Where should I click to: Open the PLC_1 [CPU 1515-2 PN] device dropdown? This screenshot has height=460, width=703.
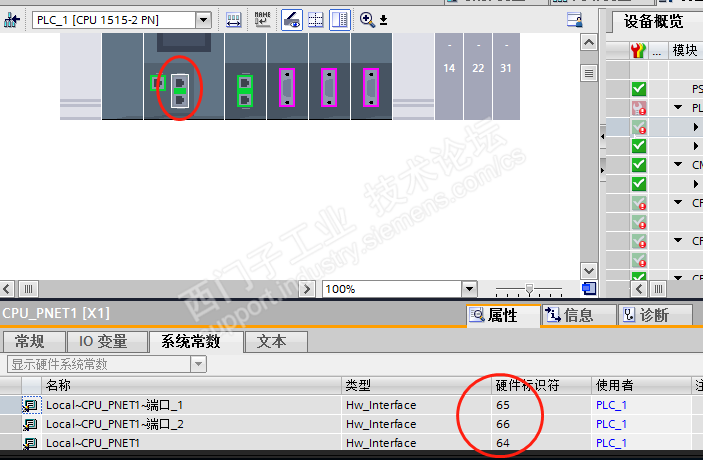(203, 20)
